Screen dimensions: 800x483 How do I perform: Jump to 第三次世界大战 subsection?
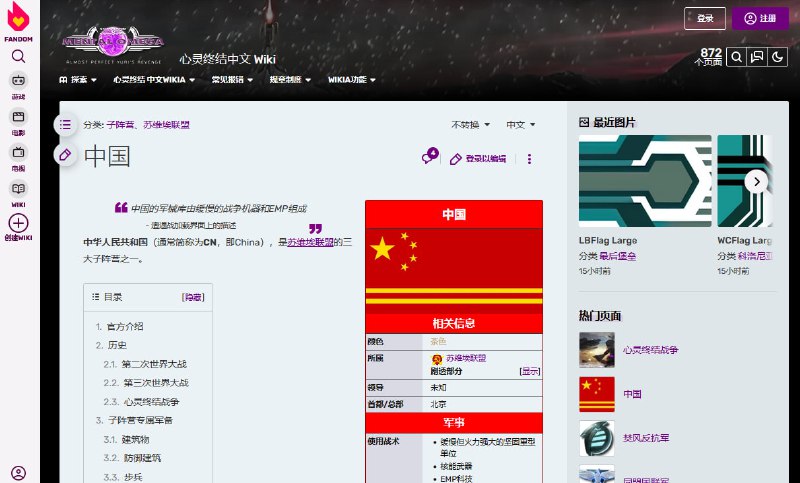pos(156,383)
